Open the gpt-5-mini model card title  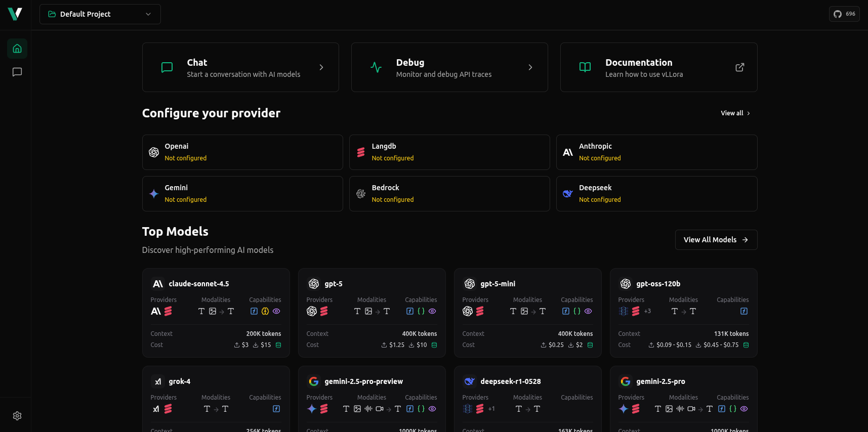coord(498,284)
